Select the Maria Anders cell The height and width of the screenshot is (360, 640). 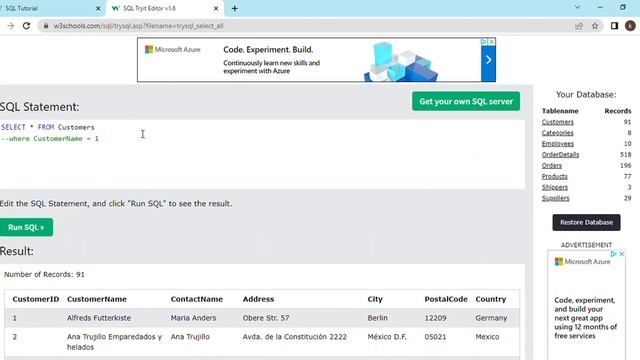tap(193, 318)
